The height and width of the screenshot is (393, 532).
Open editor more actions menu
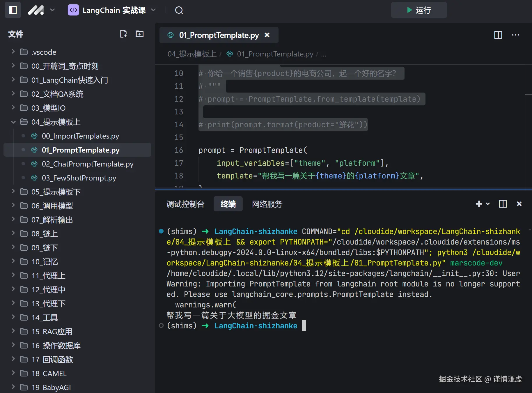point(516,35)
